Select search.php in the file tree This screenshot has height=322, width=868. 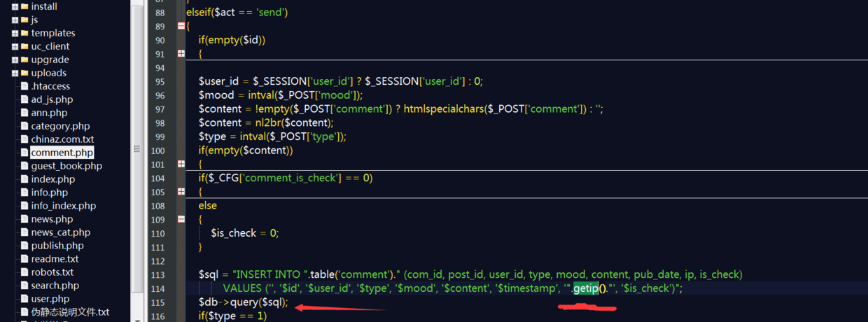(55, 286)
